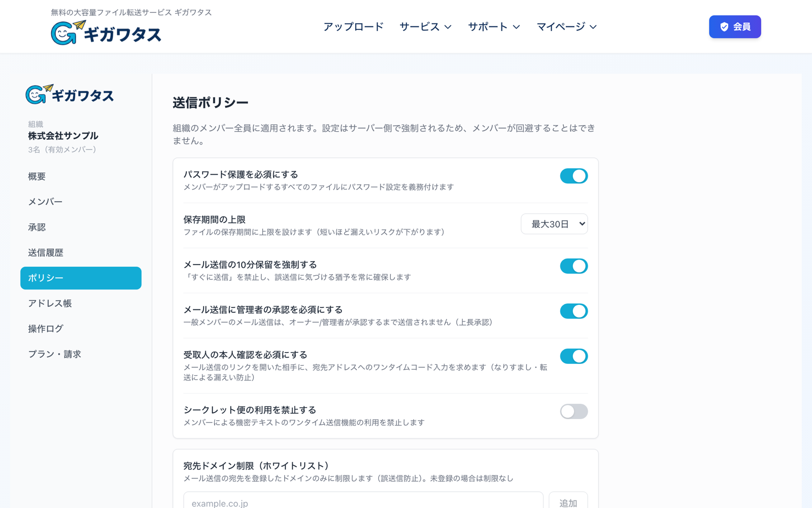Click the 会員 button
Screen dimensions: 812x508
pos(735,27)
